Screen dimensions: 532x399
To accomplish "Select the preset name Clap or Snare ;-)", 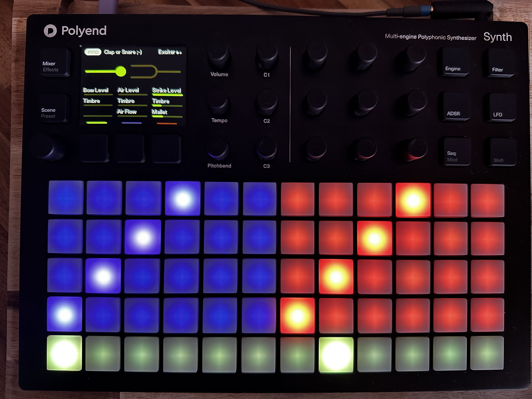I will [x=123, y=52].
